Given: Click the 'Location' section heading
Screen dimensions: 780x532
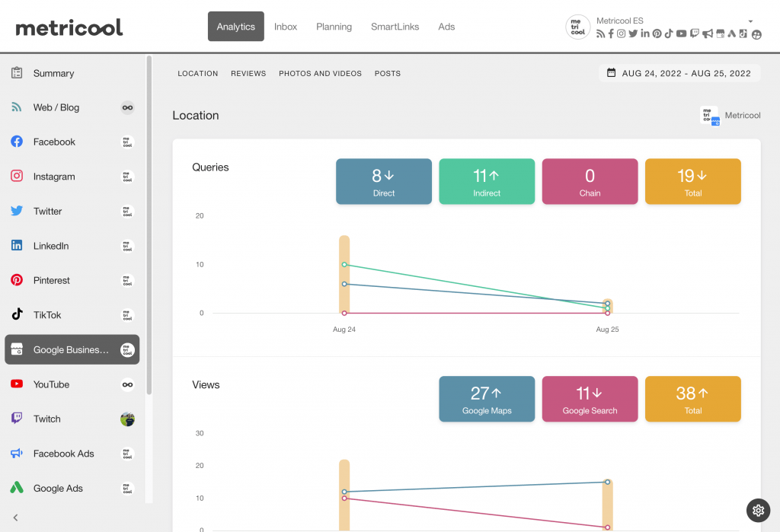Looking at the screenshot, I should pos(196,116).
